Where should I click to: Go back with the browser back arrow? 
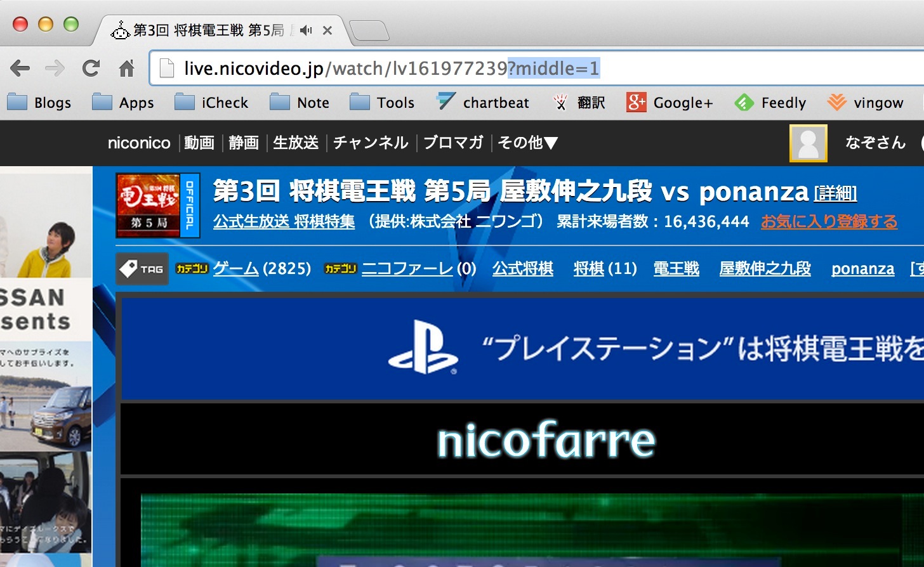pyautogui.click(x=20, y=68)
